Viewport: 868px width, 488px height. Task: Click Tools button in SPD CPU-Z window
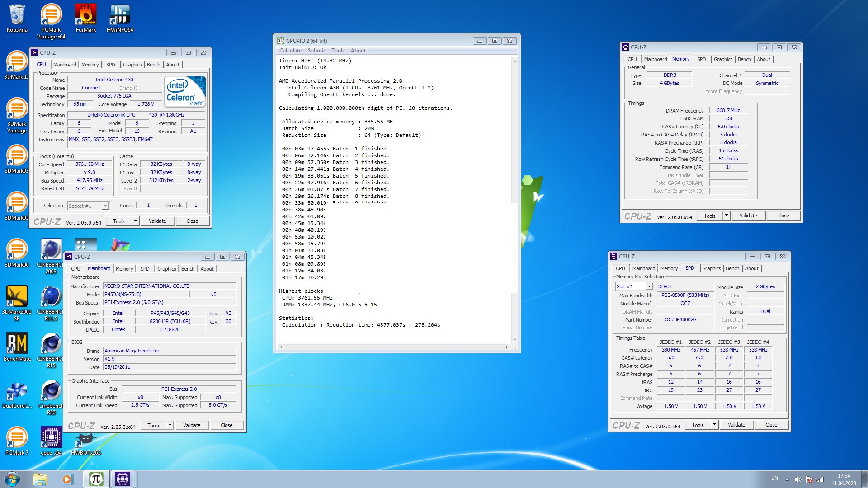coord(698,425)
